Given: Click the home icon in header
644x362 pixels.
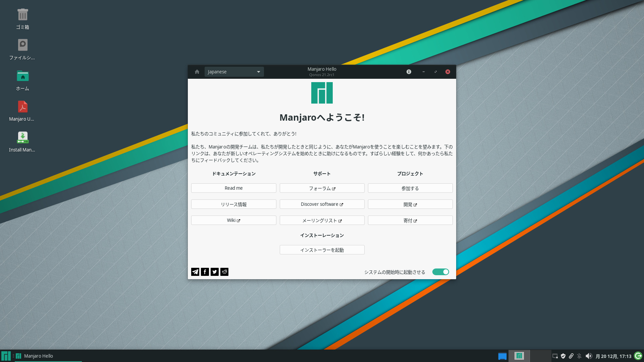Looking at the screenshot, I should pos(197,72).
